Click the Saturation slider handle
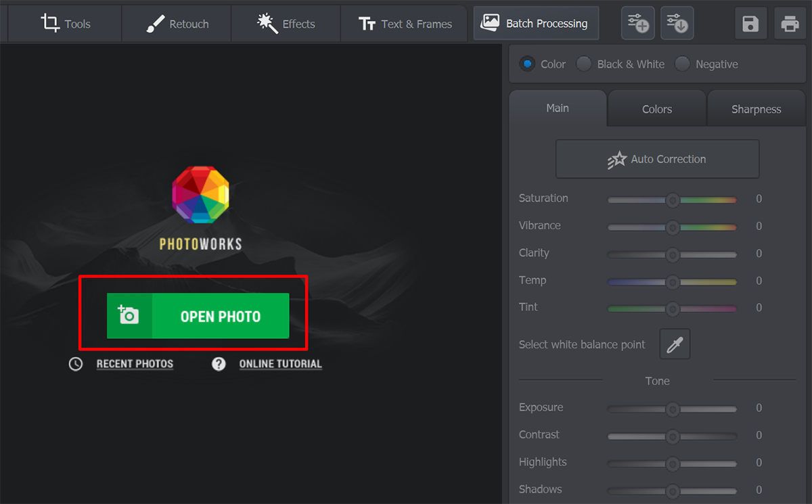The height and width of the screenshot is (504, 812). coord(672,200)
